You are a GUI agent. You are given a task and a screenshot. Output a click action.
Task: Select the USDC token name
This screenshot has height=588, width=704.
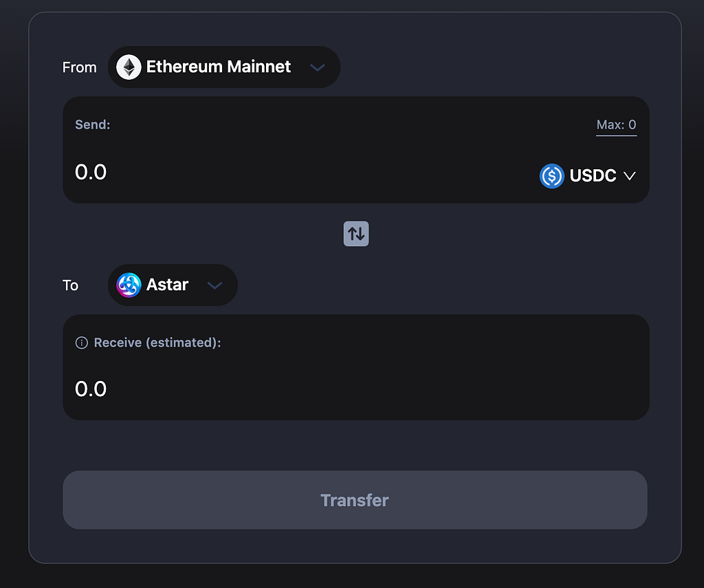[x=593, y=175]
